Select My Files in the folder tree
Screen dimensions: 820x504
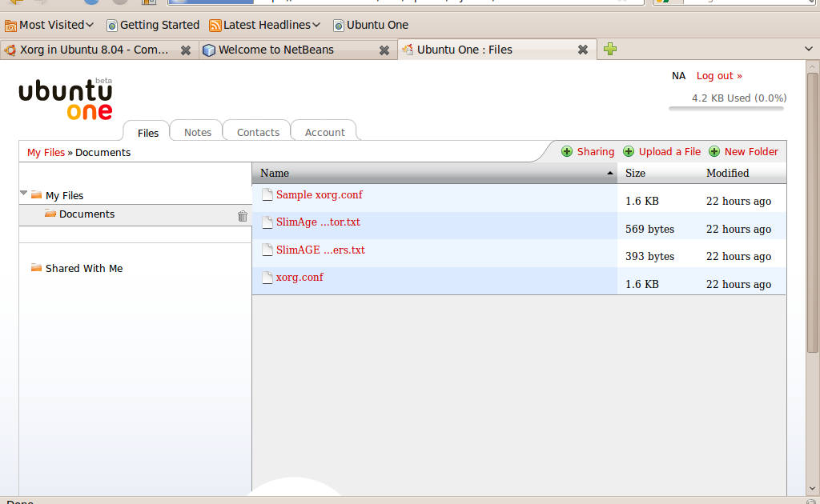click(x=64, y=195)
